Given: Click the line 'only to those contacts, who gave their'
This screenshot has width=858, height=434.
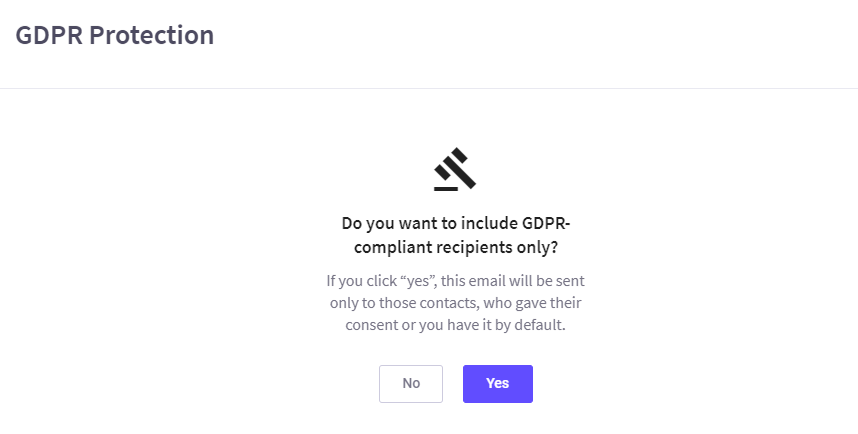Looking at the screenshot, I should click(456, 303).
